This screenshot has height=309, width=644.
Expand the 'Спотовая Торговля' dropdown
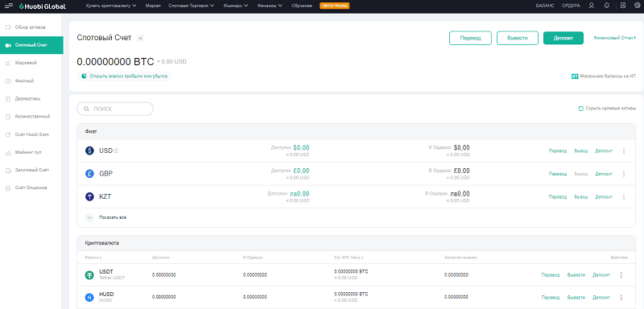(x=192, y=6)
